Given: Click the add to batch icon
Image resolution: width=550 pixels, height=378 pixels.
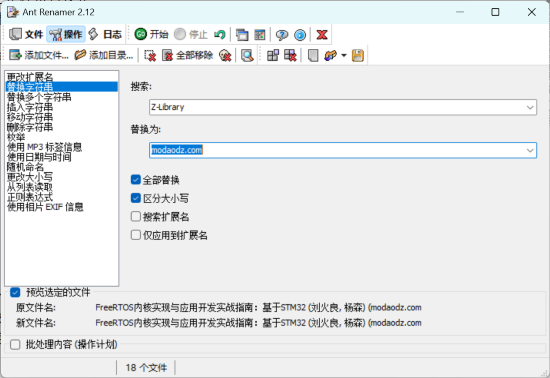Looking at the screenshot, I should click(273, 55).
